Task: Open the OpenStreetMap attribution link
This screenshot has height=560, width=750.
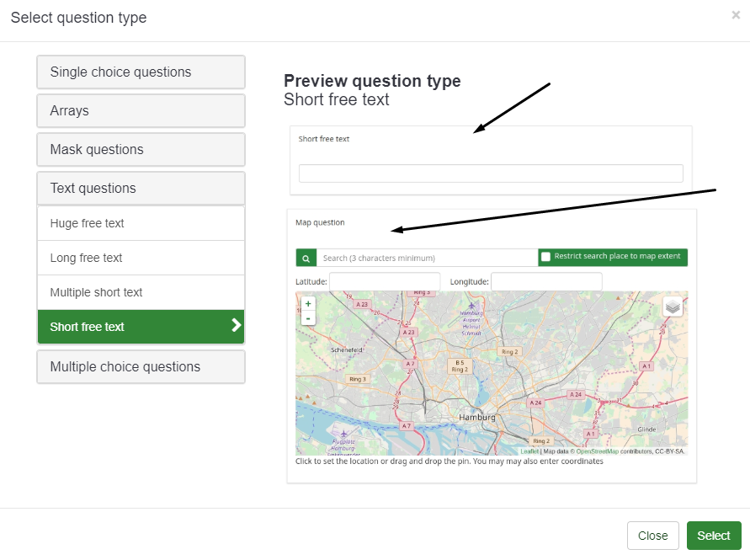Action: 597,451
